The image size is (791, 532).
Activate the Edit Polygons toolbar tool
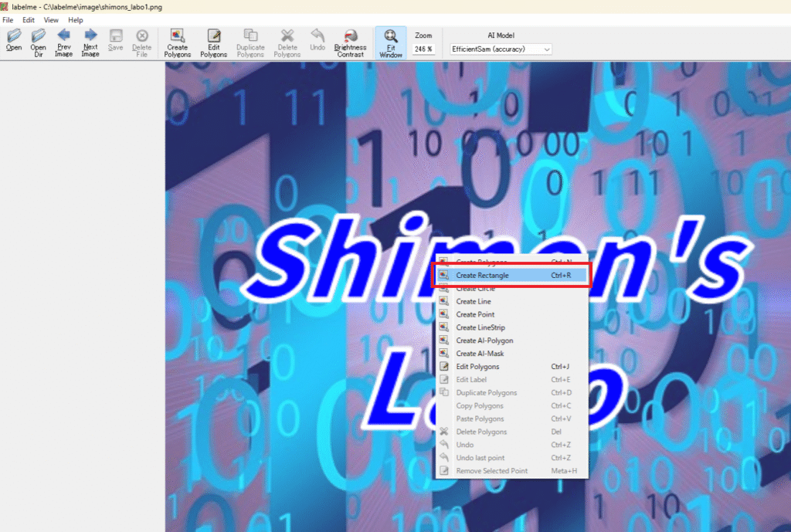click(213, 42)
